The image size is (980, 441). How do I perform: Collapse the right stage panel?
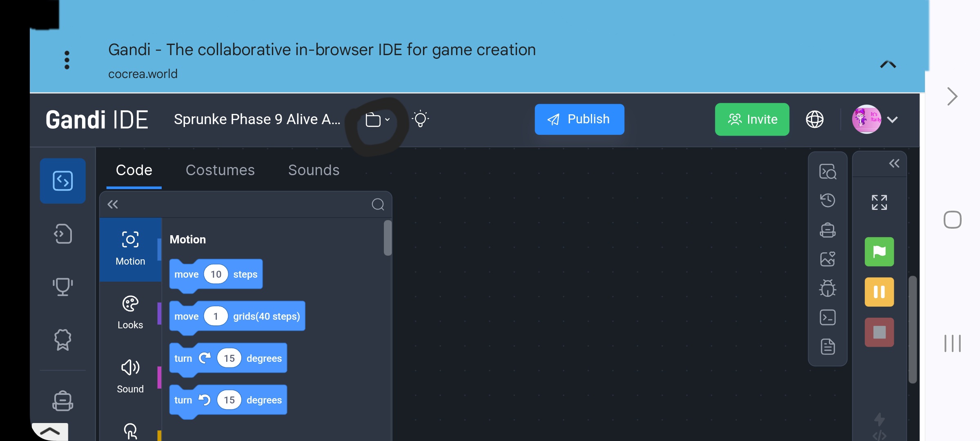[894, 164]
